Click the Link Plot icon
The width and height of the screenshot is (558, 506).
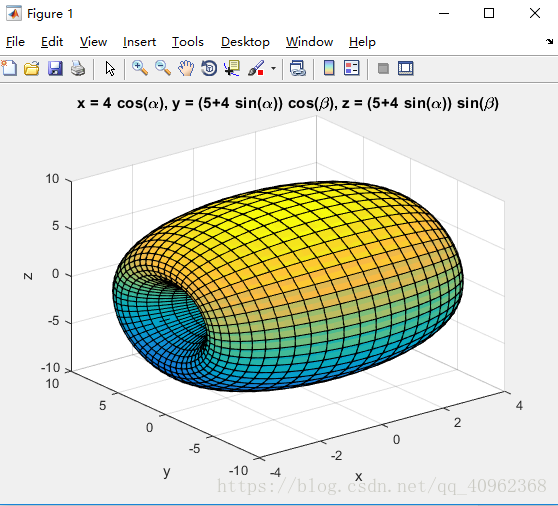(298, 68)
